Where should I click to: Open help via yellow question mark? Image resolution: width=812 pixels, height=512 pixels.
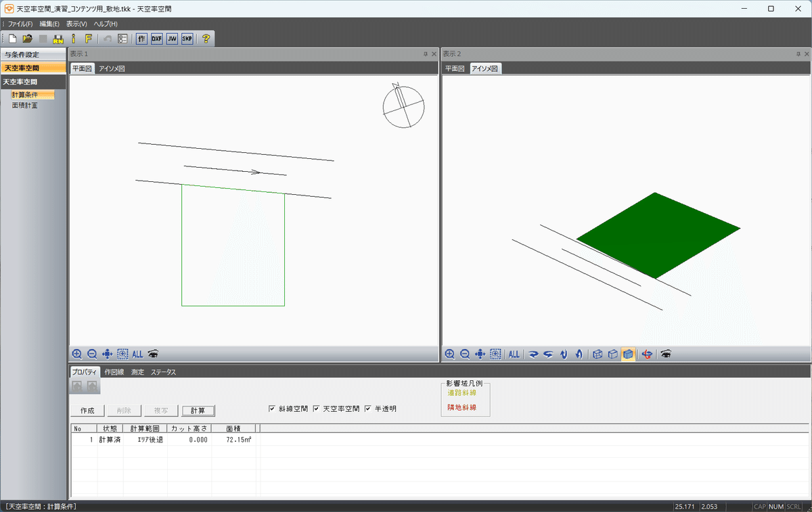(206, 39)
